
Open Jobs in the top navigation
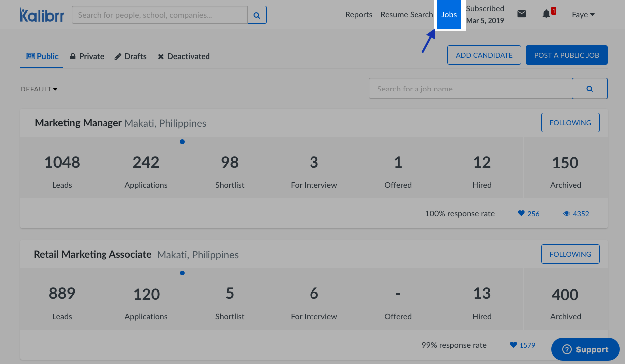pyautogui.click(x=449, y=15)
